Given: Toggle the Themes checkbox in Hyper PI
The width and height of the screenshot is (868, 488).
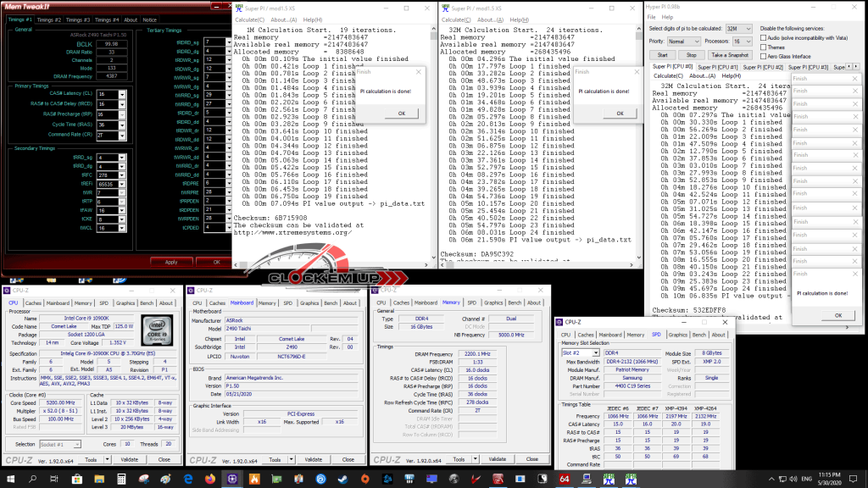Looking at the screenshot, I should click(x=764, y=47).
